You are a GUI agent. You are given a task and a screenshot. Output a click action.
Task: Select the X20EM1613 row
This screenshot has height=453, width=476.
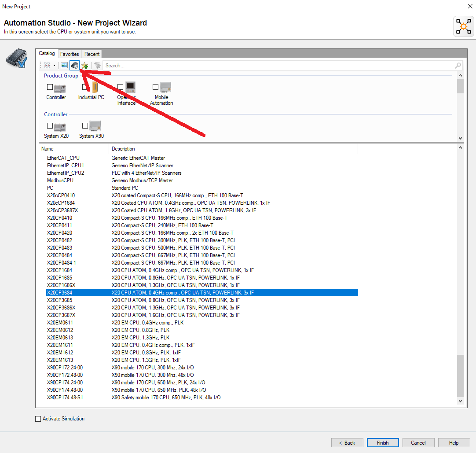tap(202, 360)
